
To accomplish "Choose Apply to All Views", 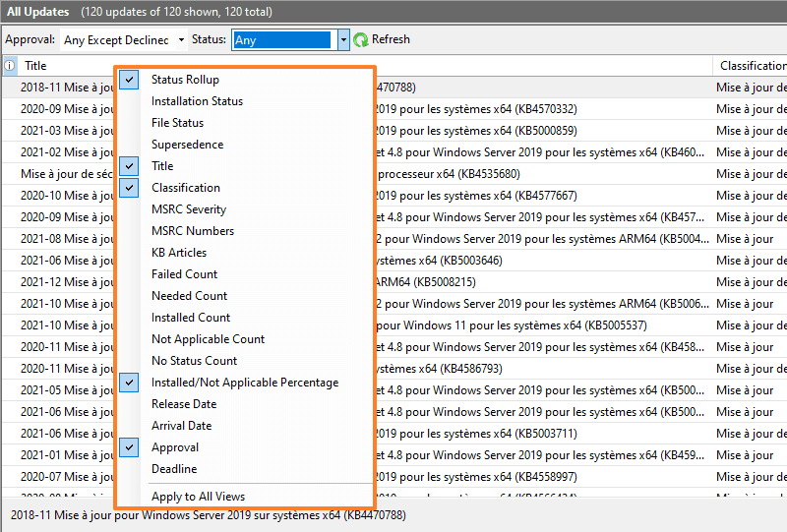I will click(x=198, y=497).
